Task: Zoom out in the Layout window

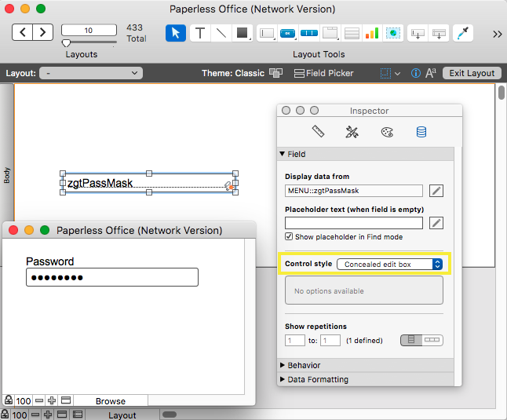Action: 35,415
